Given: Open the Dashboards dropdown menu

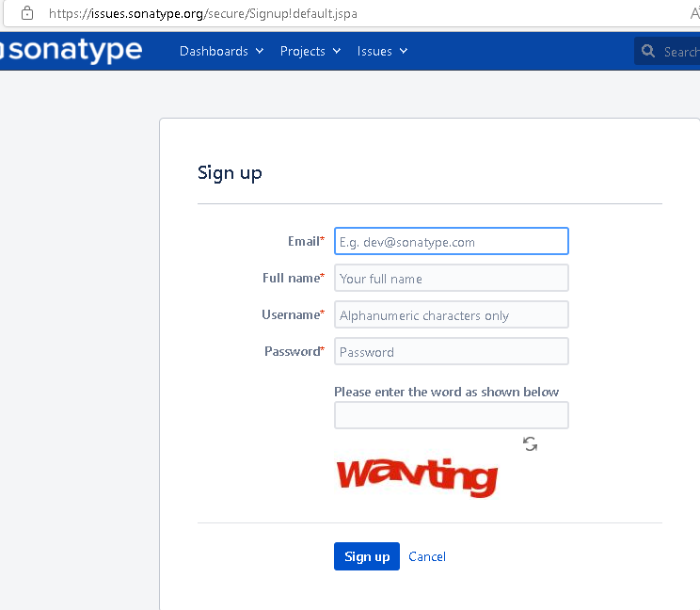Looking at the screenshot, I should click(x=221, y=51).
